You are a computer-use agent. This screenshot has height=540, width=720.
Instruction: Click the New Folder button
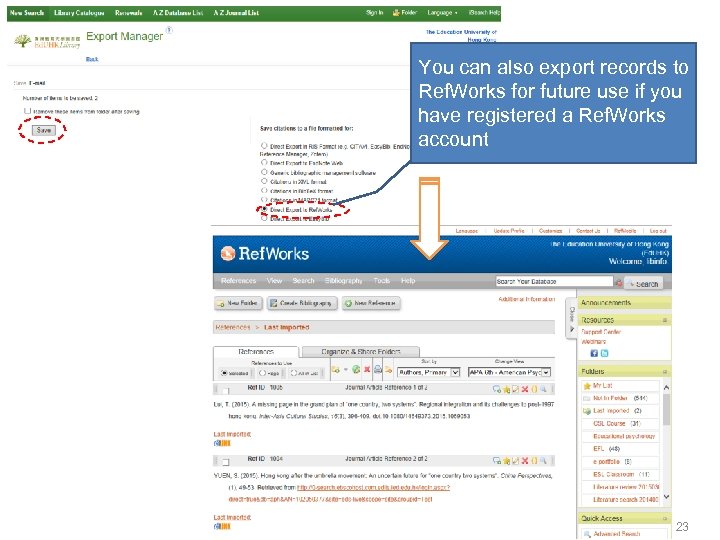pos(238,303)
